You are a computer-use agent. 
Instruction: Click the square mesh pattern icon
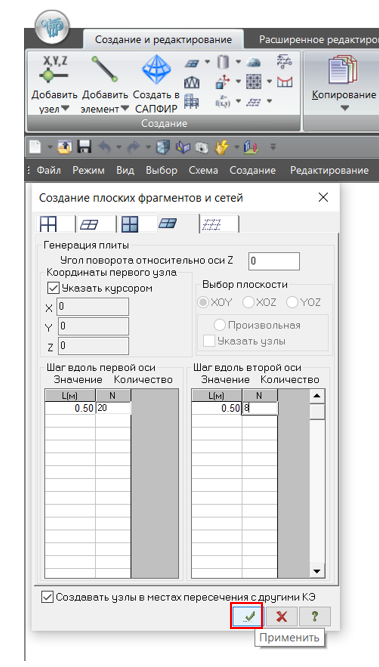click(254, 81)
